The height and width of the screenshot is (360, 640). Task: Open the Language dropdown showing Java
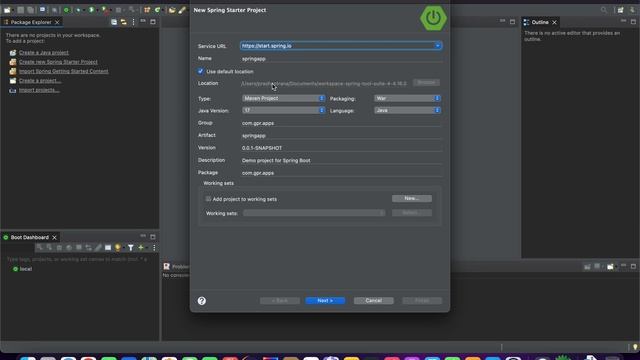[x=407, y=110]
